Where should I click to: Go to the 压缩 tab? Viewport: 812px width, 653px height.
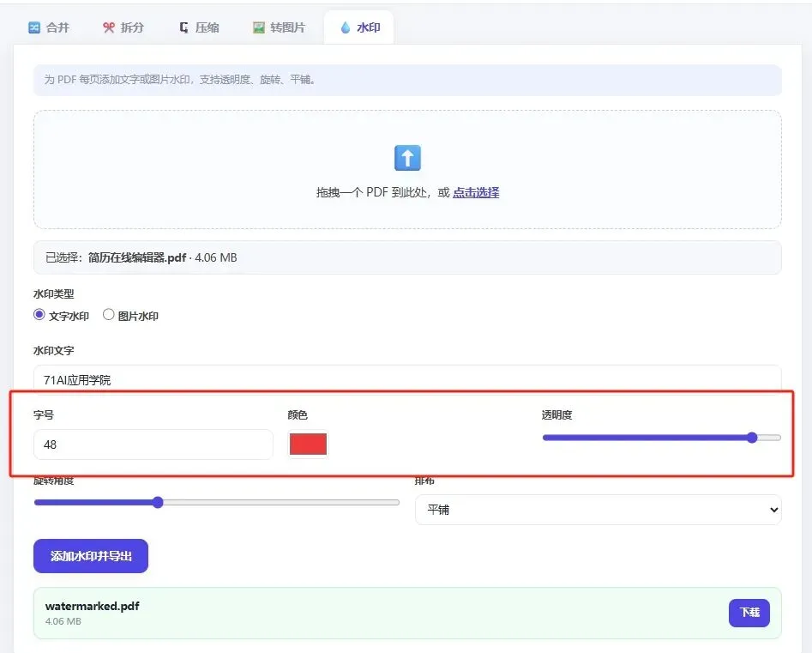point(199,27)
